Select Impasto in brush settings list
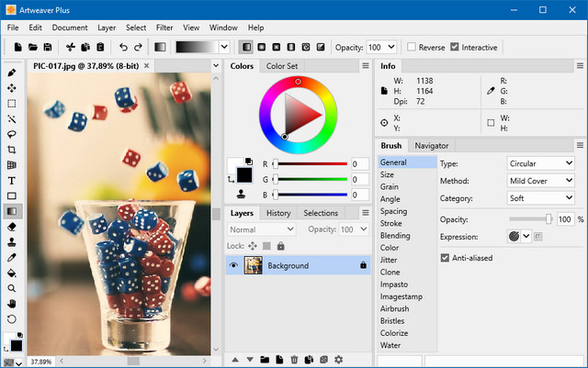 pyautogui.click(x=392, y=284)
